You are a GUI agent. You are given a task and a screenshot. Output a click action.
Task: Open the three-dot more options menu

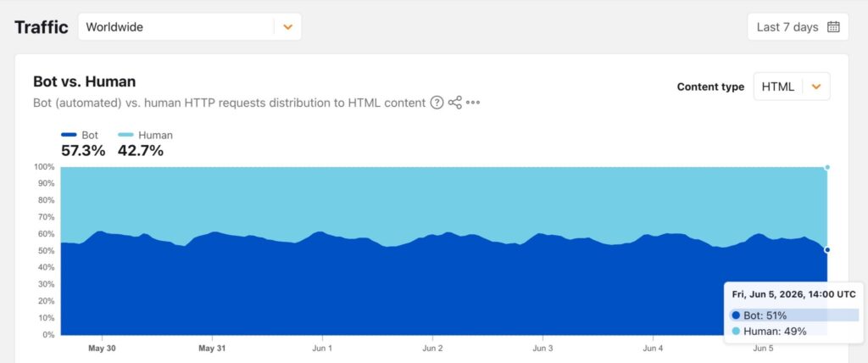tap(473, 103)
